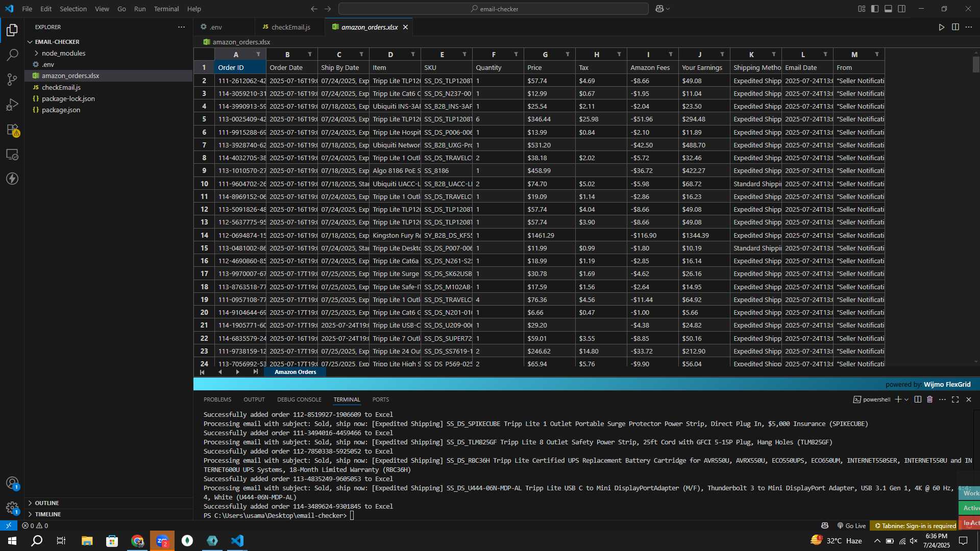Open the filter on column G
980x551 pixels.
click(x=568, y=55)
